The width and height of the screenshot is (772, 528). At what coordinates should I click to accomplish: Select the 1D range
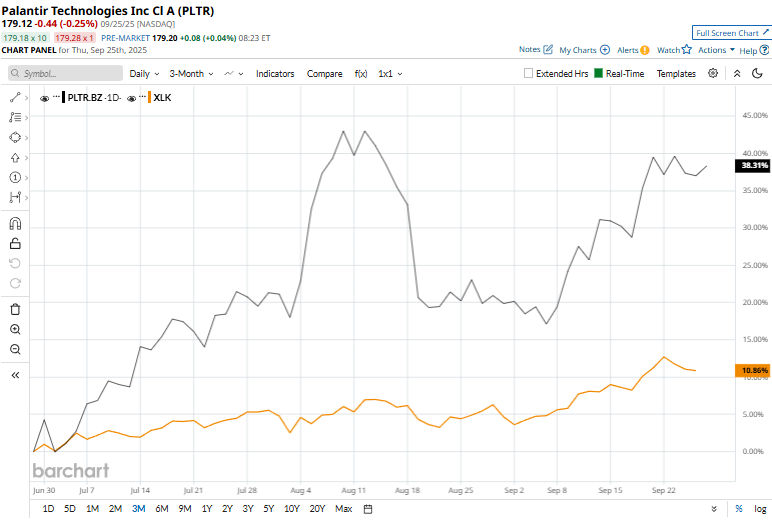pyautogui.click(x=48, y=509)
